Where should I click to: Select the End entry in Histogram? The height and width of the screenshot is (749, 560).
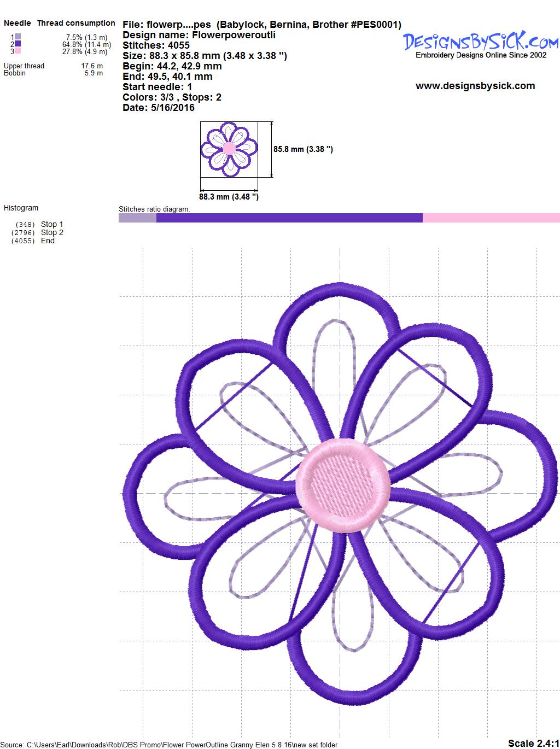click(48, 241)
